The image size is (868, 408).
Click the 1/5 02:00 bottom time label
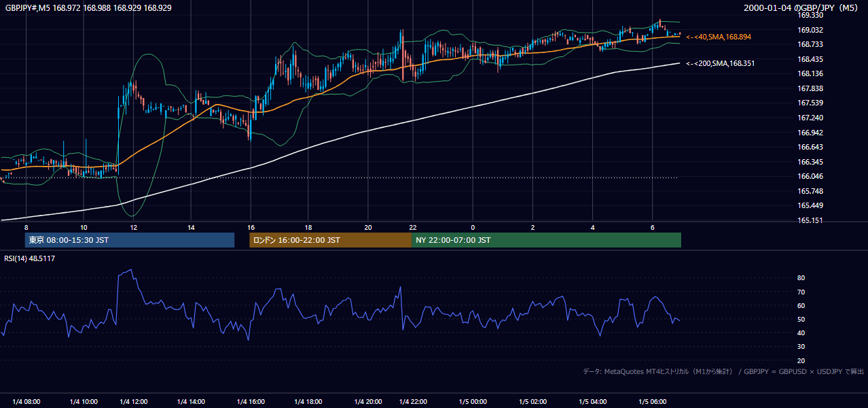pyautogui.click(x=532, y=401)
